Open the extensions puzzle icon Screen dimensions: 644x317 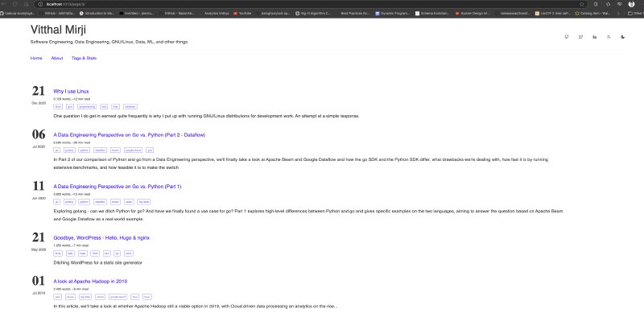[x=608, y=4]
